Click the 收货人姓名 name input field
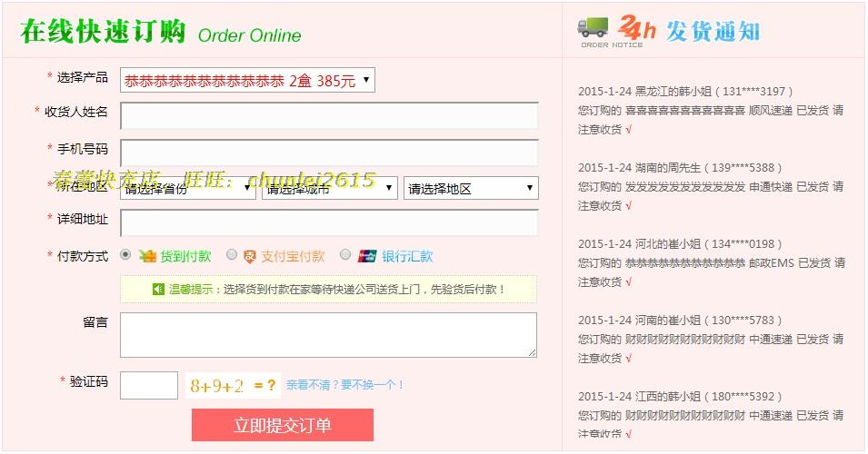 click(329, 115)
